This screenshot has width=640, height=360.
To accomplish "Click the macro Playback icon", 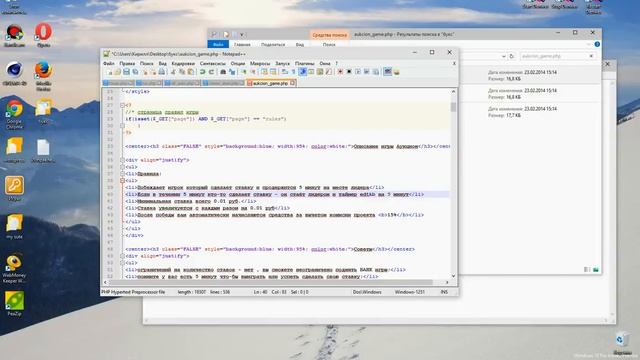I will (x=358, y=72).
